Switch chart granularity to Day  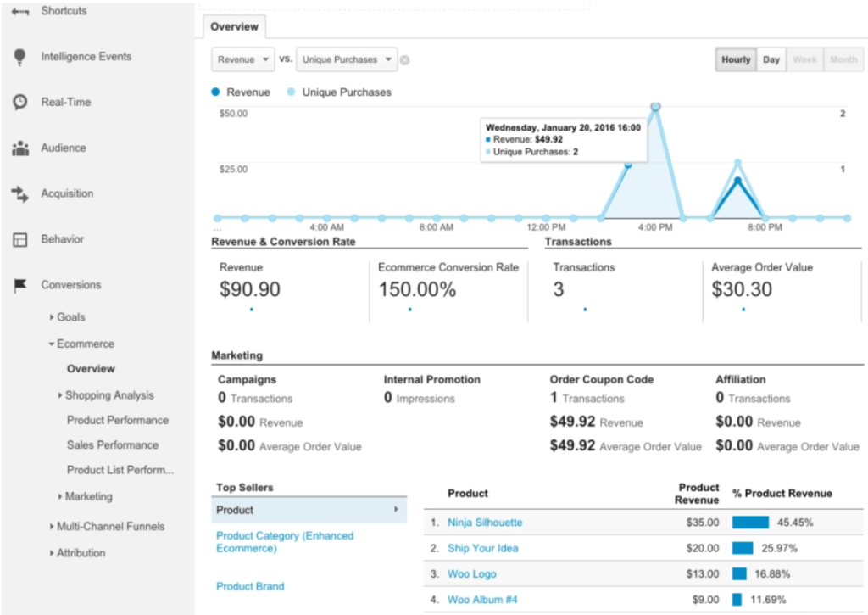[x=771, y=59]
